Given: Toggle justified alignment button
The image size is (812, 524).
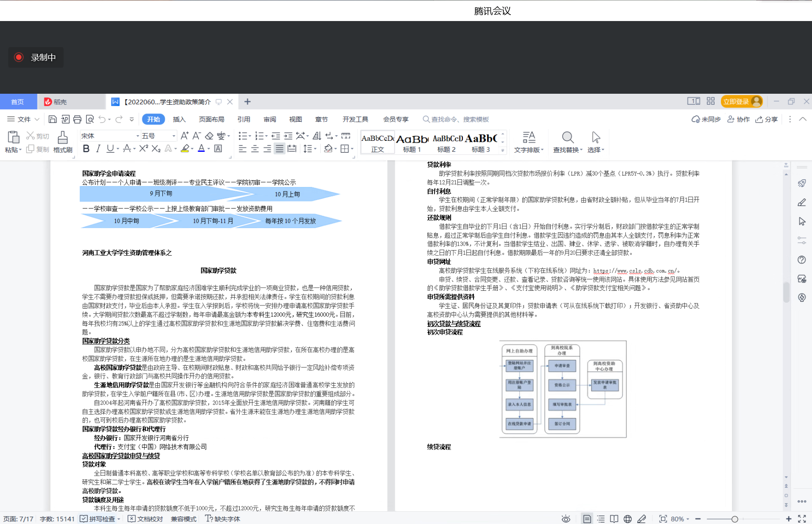Looking at the screenshot, I should point(279,149).
